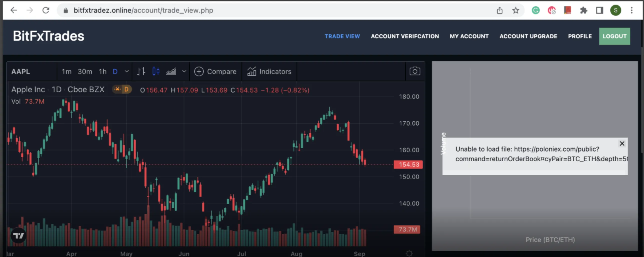The height and width of the screenshot is (257, 644).
Task: Toggle the browser side panel icon
Action: 599,10
